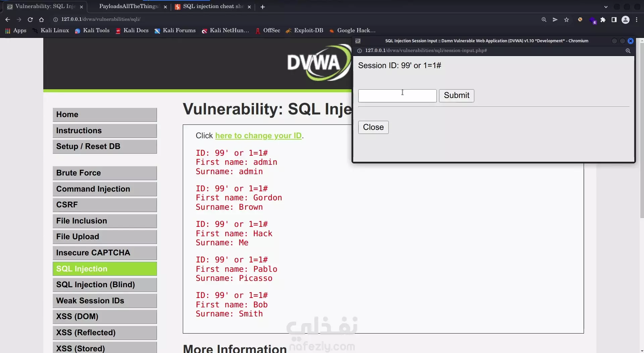Click the popup window's zoom magnifier icon
This screenshot has width=644, height=353.
click(628, 51)
